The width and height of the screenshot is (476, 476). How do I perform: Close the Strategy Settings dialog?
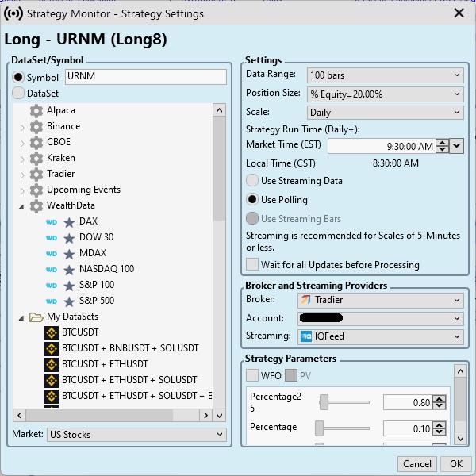click(x=459, y=13)
